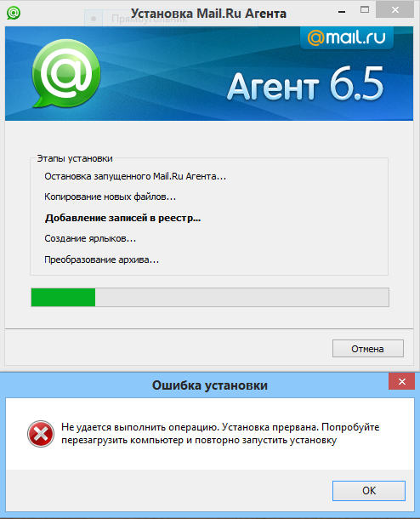420x519 pixels.
Task: Click the Mail.Ru Agent title bar icon
Action: coord(14,13)
